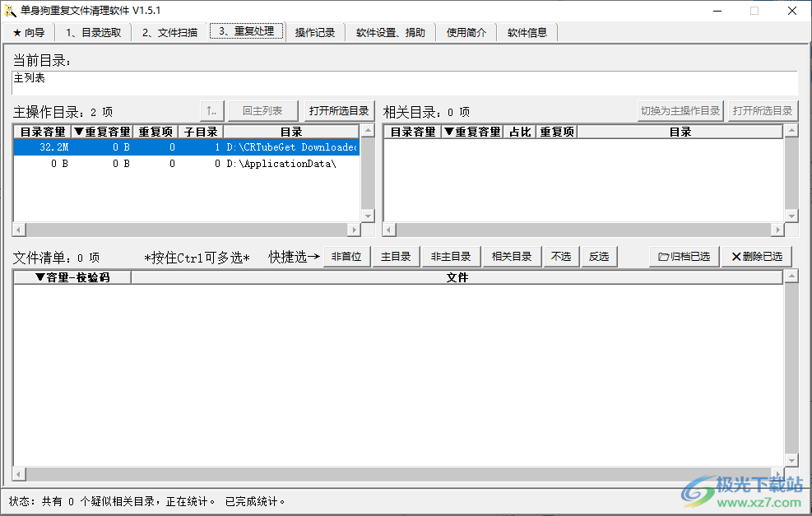Toggle ▼容量-校验码 sort in file list header

(x=70, y=277)
